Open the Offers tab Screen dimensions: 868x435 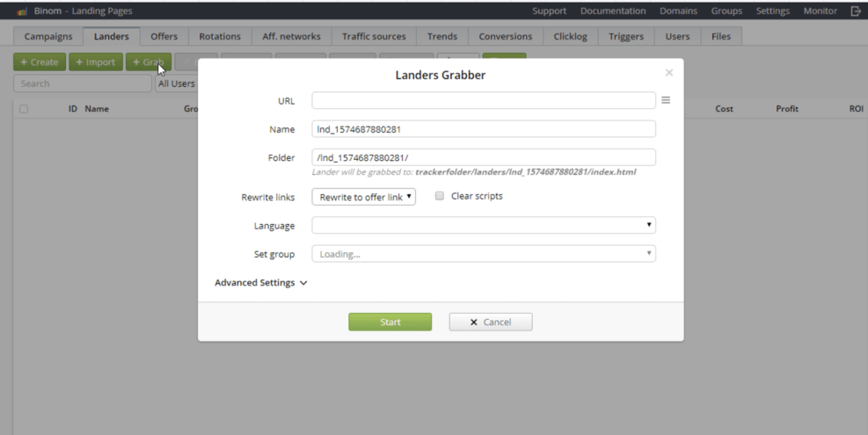pos(164,36)
